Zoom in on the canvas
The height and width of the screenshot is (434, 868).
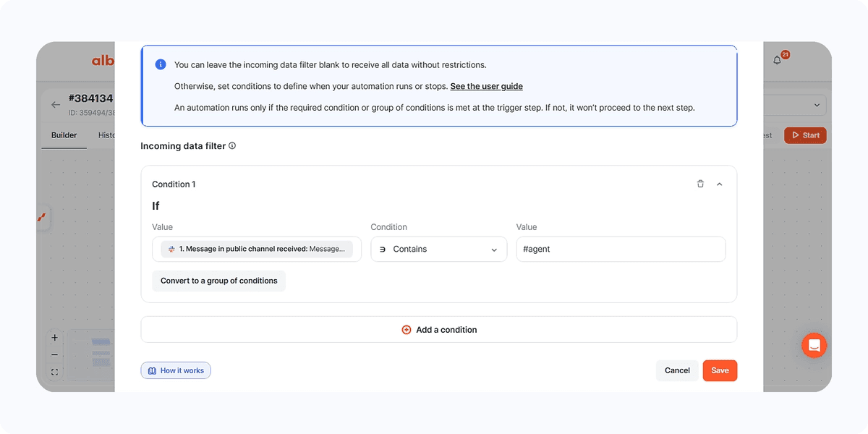(x=55, y=338)
